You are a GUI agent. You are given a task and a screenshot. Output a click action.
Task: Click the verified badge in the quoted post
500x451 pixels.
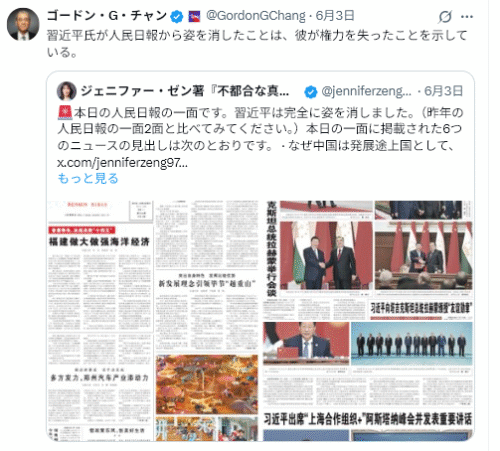pos(311,92)
